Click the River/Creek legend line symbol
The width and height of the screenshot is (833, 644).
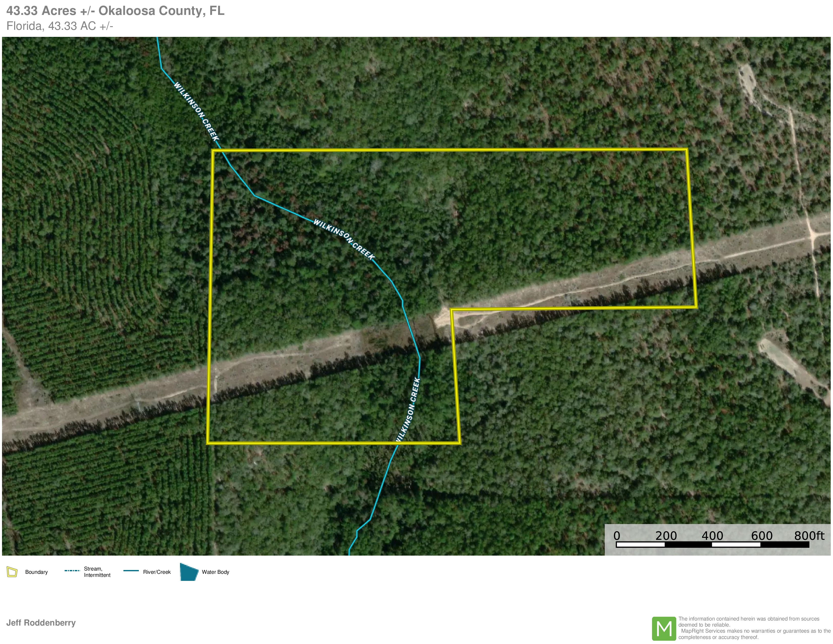[131, 571]
